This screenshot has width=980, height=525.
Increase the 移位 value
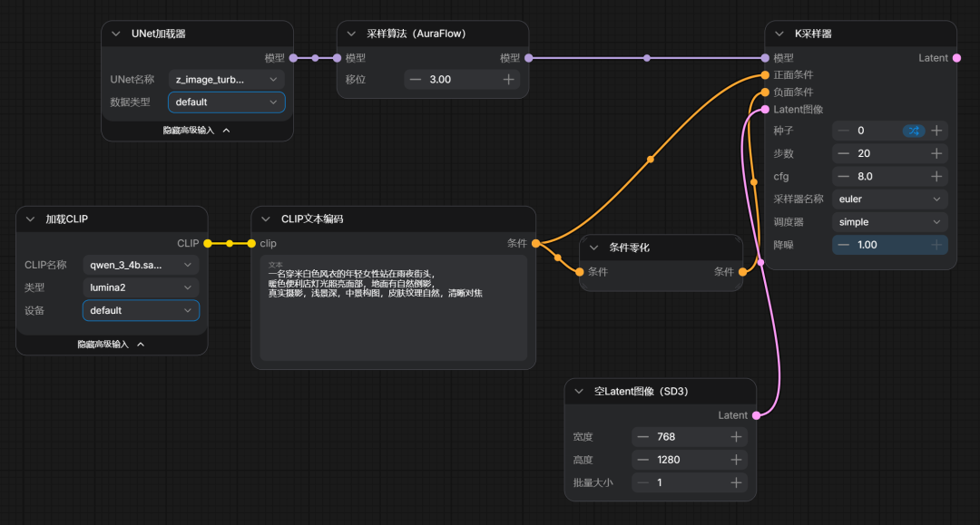[x=508, y=79]
